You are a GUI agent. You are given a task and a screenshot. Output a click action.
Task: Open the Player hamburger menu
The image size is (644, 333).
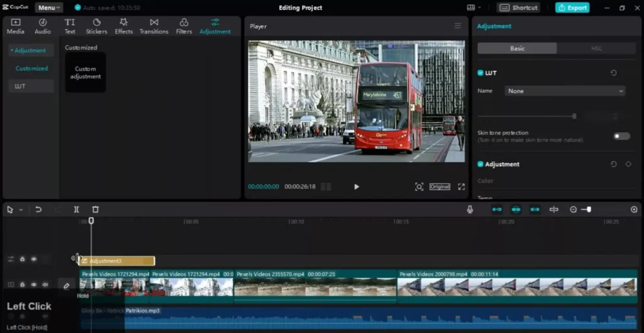pyautogui.click(x=458, y=26)
